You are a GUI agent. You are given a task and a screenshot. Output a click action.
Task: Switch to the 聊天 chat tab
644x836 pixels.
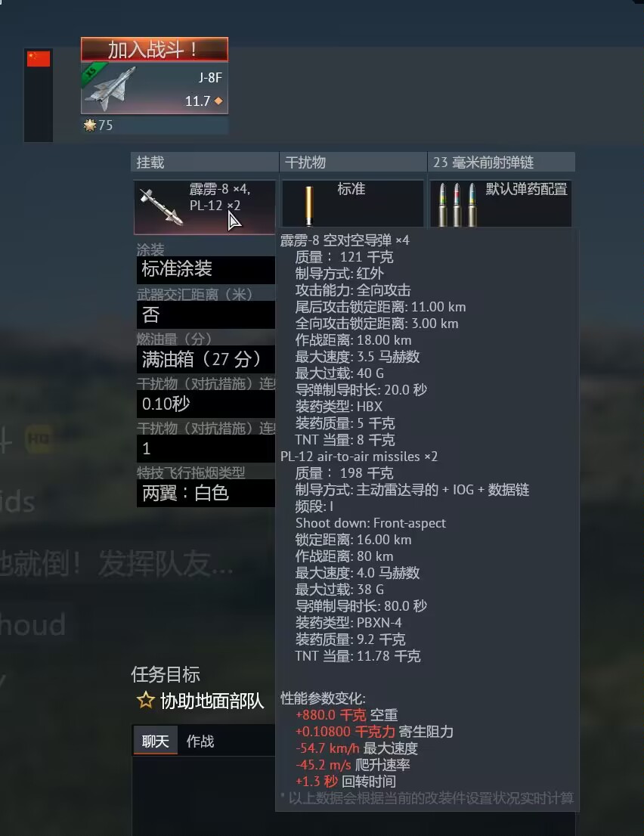[x=155, y=741]
